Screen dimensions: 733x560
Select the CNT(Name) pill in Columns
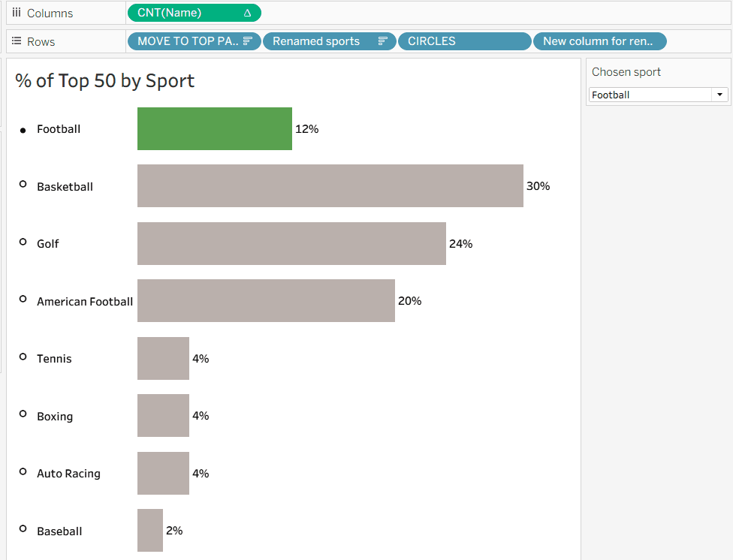188,13
